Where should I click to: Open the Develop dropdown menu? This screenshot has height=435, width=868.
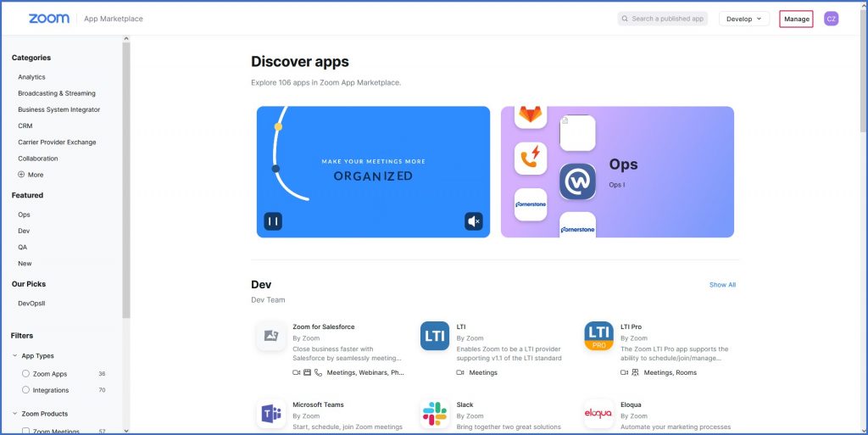(743, 19)
